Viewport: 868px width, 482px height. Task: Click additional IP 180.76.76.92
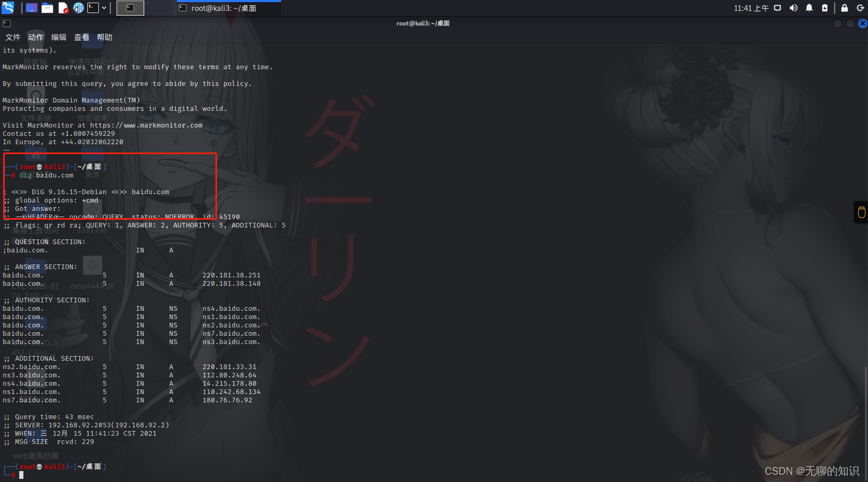[x=227, y=400]
